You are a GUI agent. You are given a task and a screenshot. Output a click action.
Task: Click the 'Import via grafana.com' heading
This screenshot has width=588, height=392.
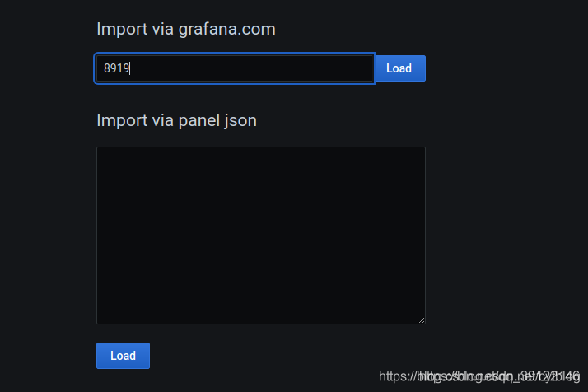[186, 29]
